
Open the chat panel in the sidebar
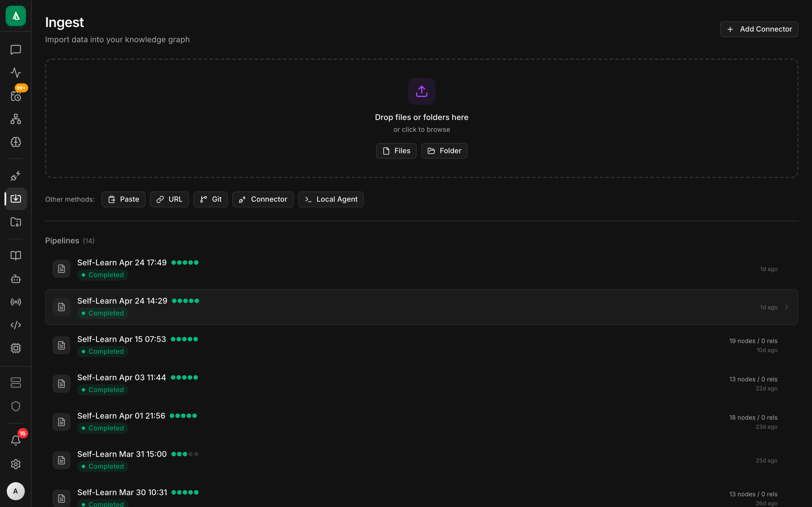16,50
